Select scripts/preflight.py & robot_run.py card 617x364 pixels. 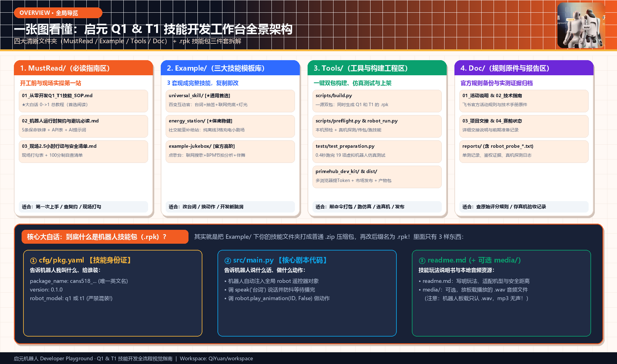pyautogui.click(x=377, y=126)
